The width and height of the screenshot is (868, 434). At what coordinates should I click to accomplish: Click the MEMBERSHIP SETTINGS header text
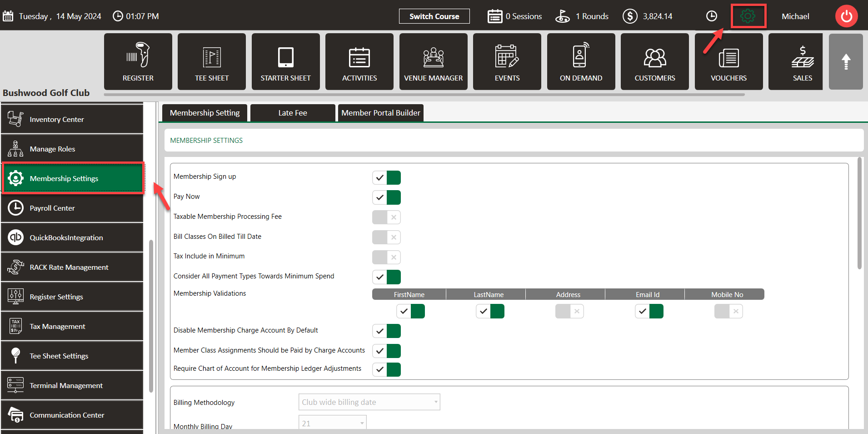(x=206, y=141)
